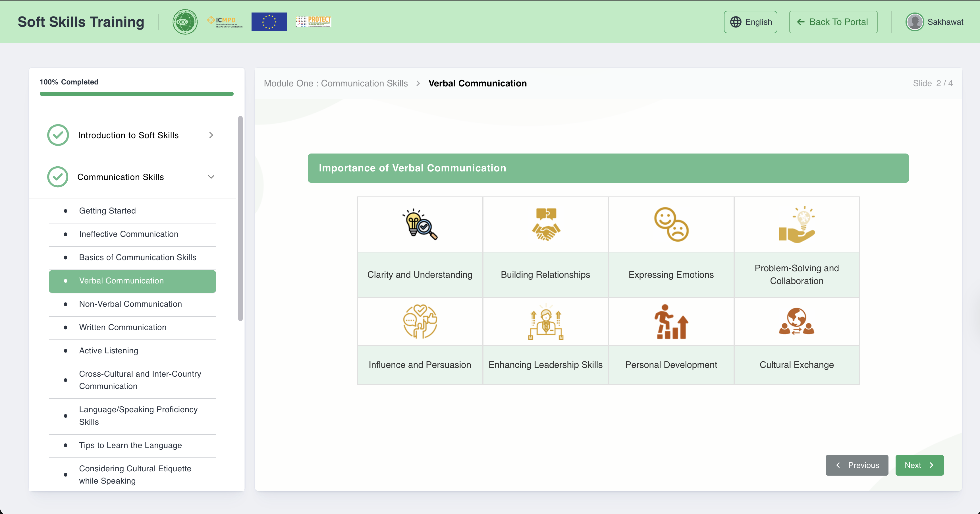
Task: Click the Expressing Emotions faces icon
Action: pos(671,225)
